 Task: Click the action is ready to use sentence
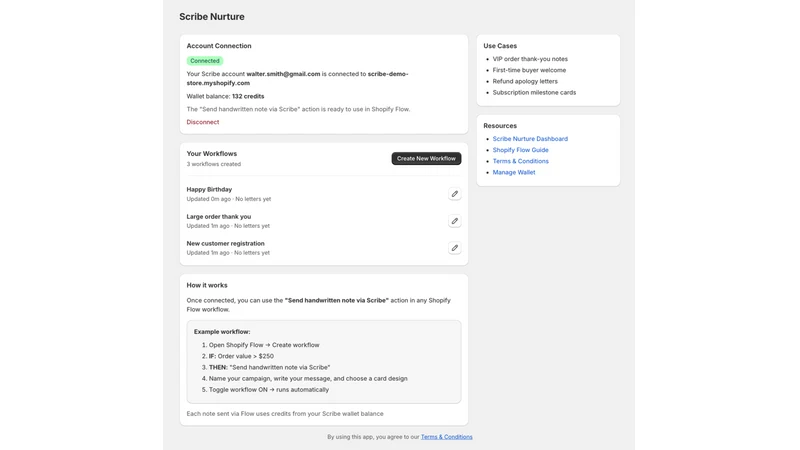click(x=298, y=109)
